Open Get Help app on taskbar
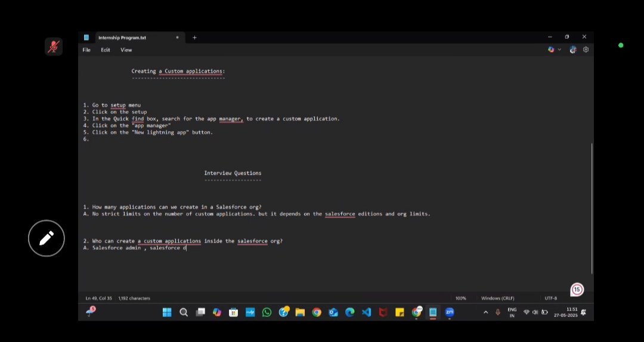 [283, 312]
